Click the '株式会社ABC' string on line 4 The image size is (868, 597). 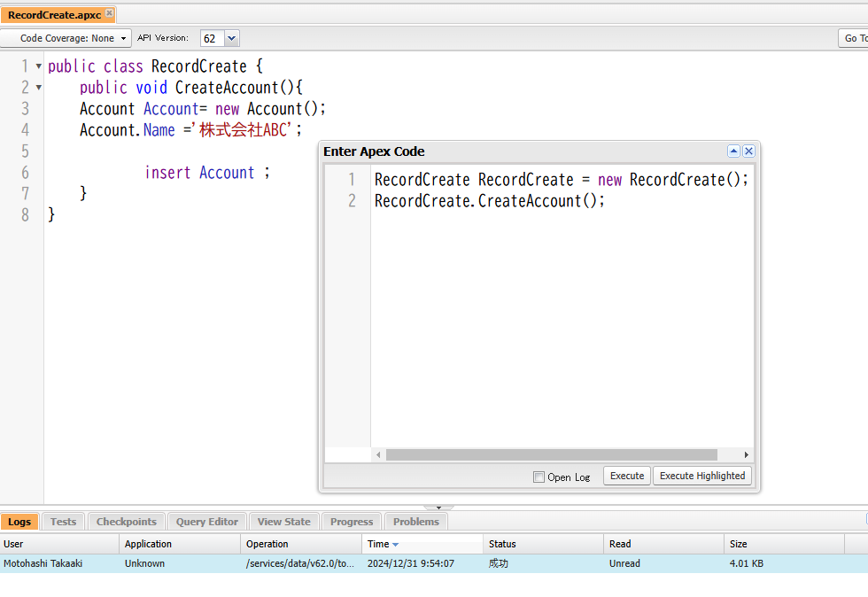coord(242,129)
